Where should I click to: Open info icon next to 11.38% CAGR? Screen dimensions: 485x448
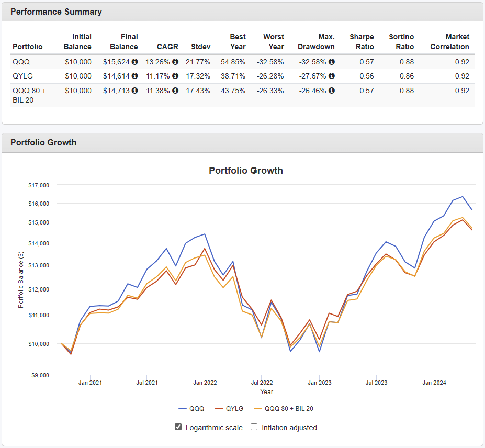click(x=175, y=91)
